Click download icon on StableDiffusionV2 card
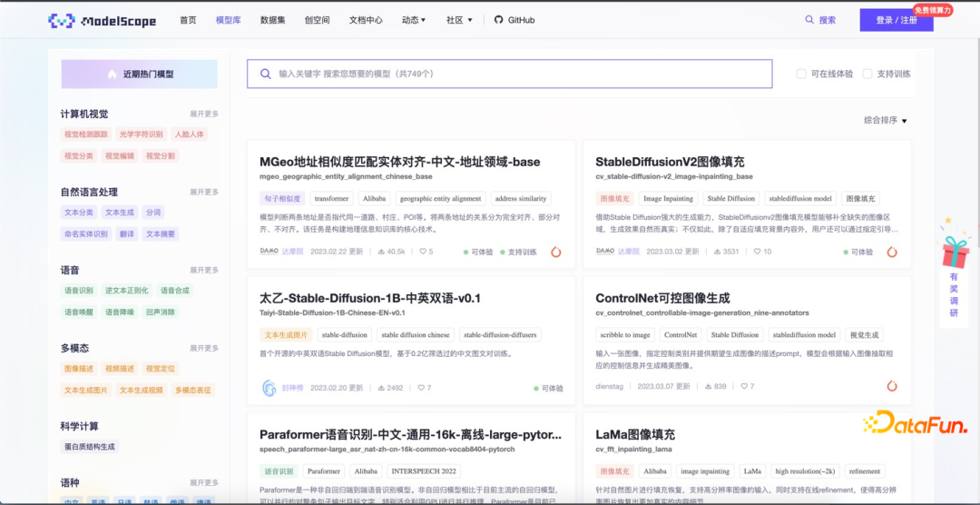 coord(717,252)
